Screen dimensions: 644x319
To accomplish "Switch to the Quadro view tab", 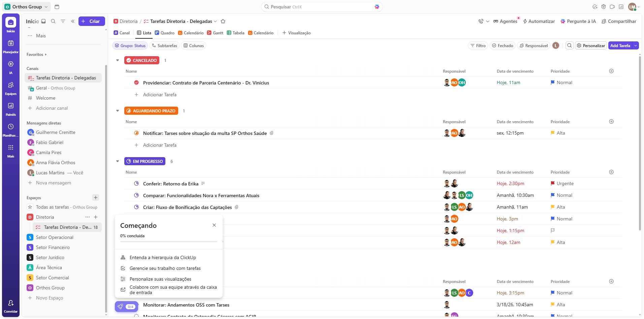I will pyautogui.click(x=164, y=33).
